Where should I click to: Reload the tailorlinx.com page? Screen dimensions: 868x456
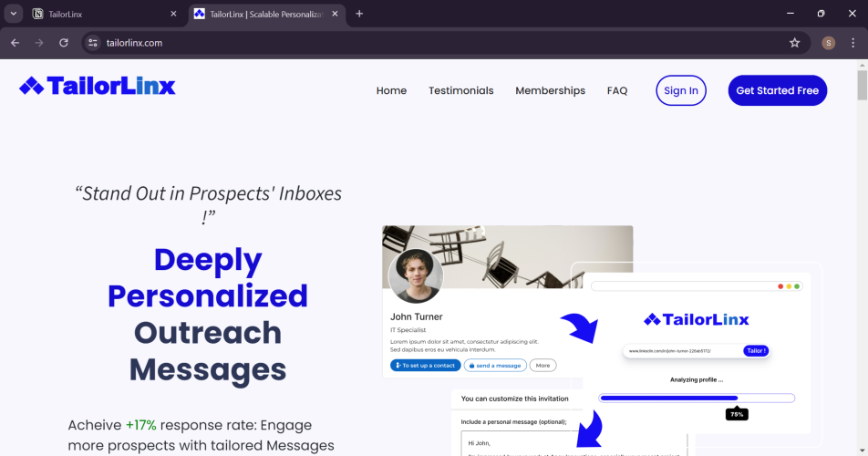tap(64, 43)
